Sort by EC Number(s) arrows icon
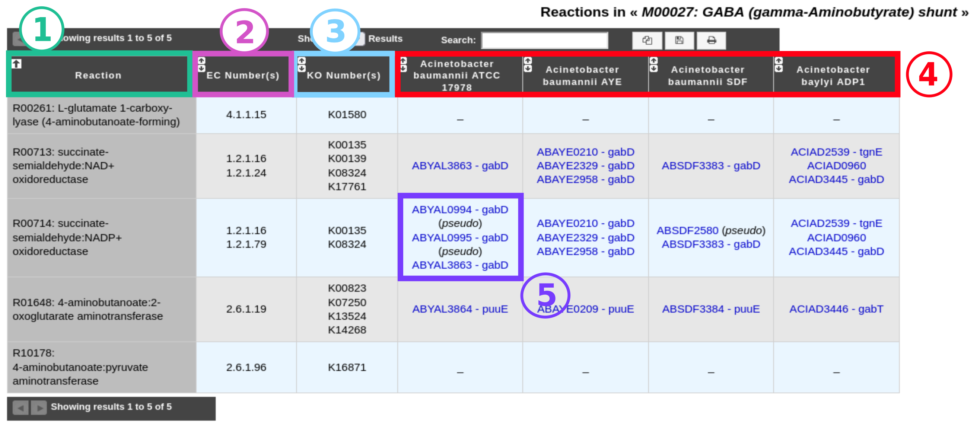The image size is (980, 425). click(202, 64)
